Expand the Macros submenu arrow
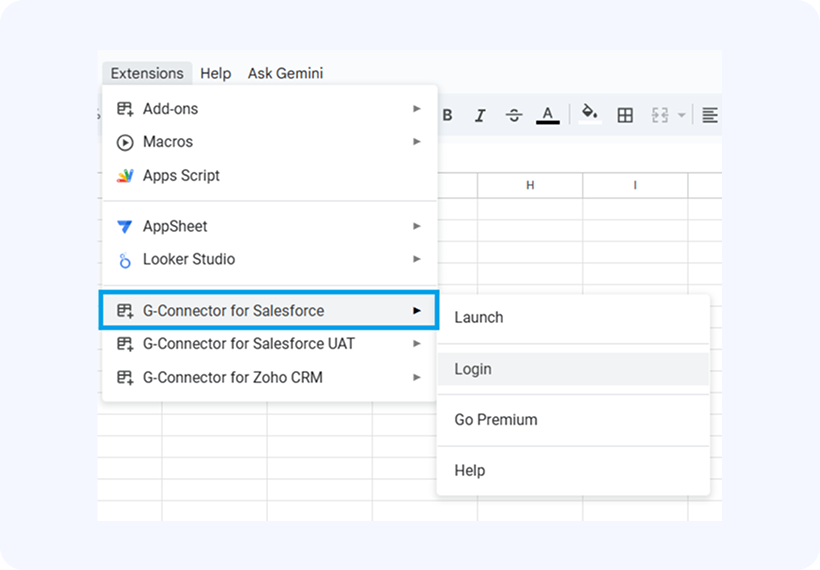 click(x=417, y=142)
